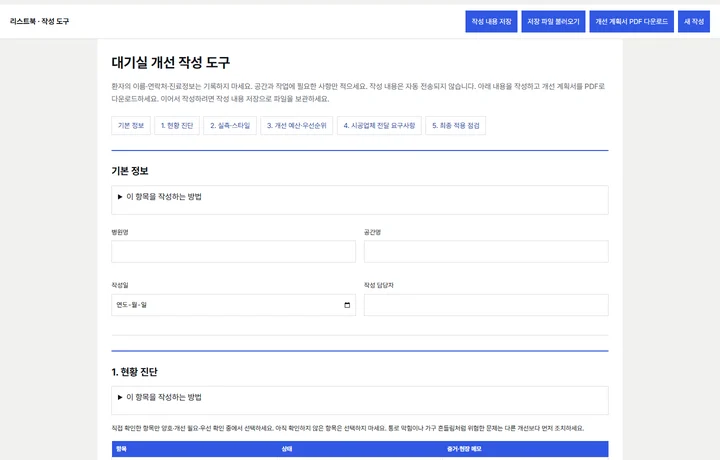This screenshot has height=460, width=720.
Task: Click 리스트북 · 작성 도구 header title
Action: pyautogui.click(x=39, y=21)
